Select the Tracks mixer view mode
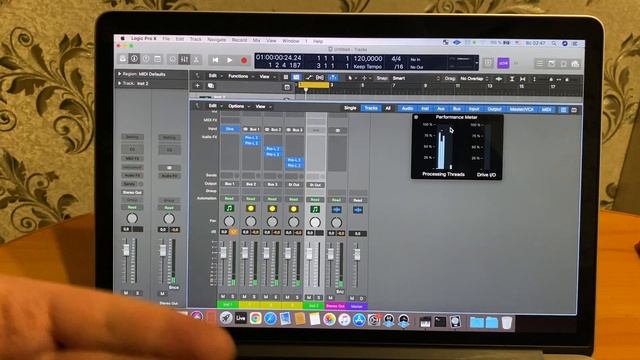 click(x=371, y=108)
